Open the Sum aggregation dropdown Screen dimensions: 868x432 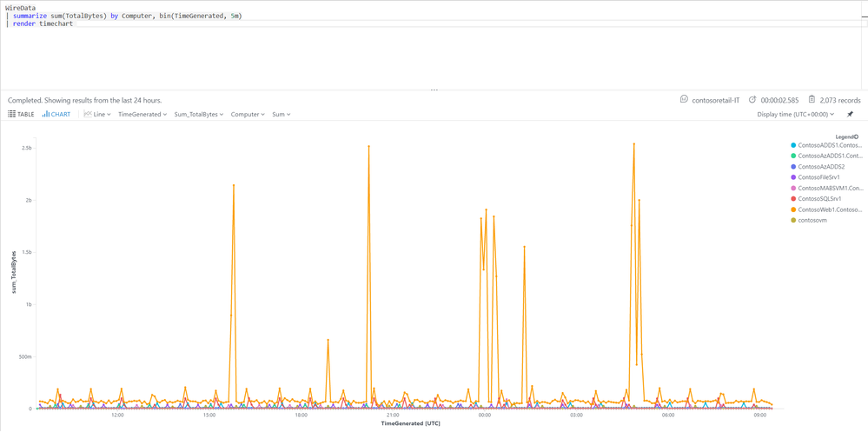click(282, 114)
